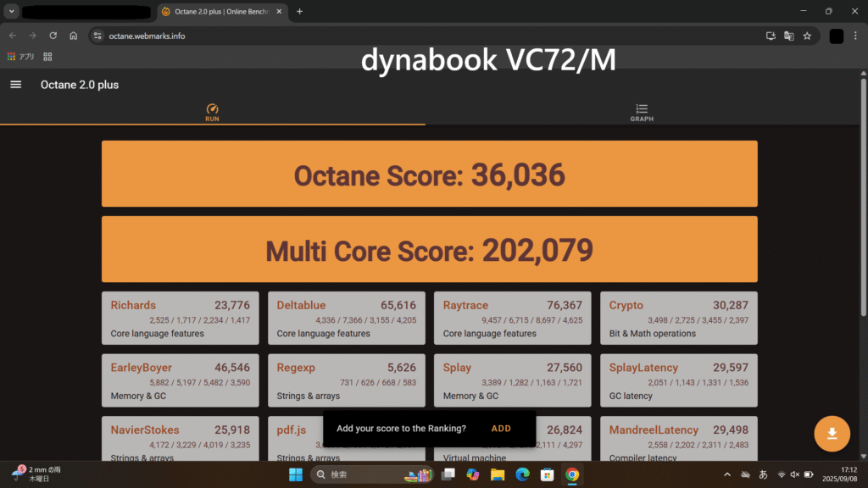Click the pdf.js benchmark title

click(x=292, y=430)
